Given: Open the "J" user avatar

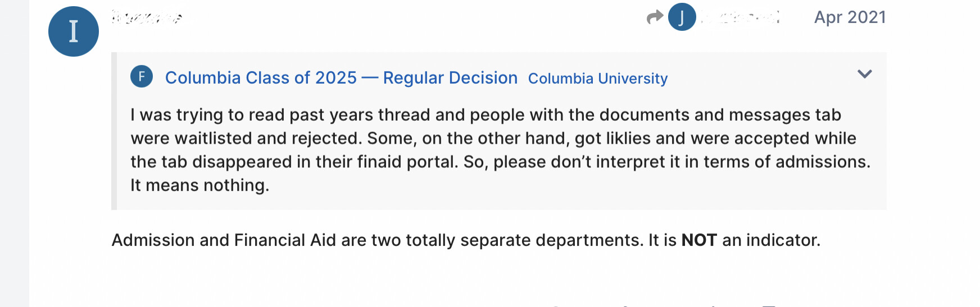Looking at the screenshot, I should click(x=682, y=17).
